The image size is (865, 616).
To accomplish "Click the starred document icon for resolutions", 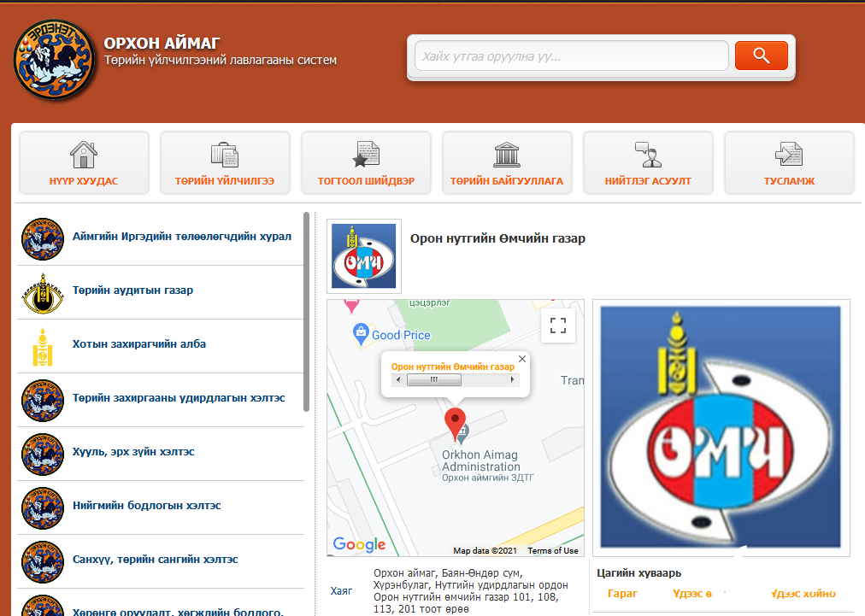I will pyautogui.click(x=366, y=155).
